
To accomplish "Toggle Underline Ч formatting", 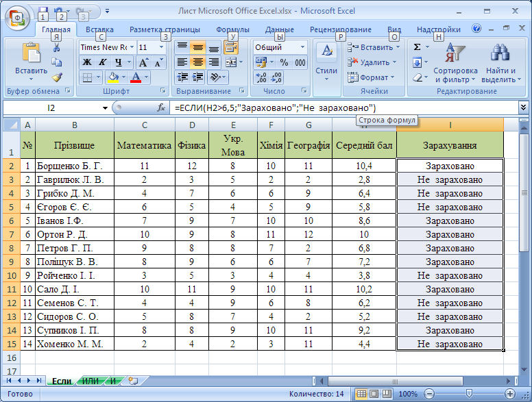I will pyautogui.click(x=118, y=62).
